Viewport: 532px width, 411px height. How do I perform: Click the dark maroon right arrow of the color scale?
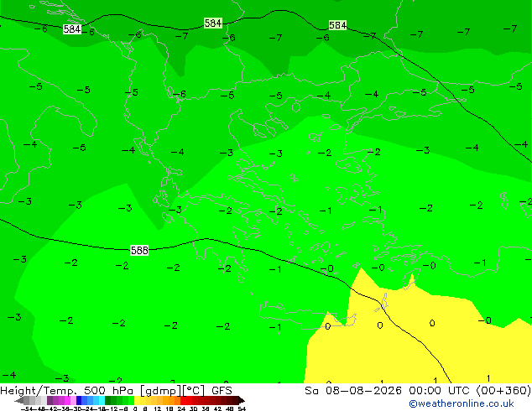[242, 400]
